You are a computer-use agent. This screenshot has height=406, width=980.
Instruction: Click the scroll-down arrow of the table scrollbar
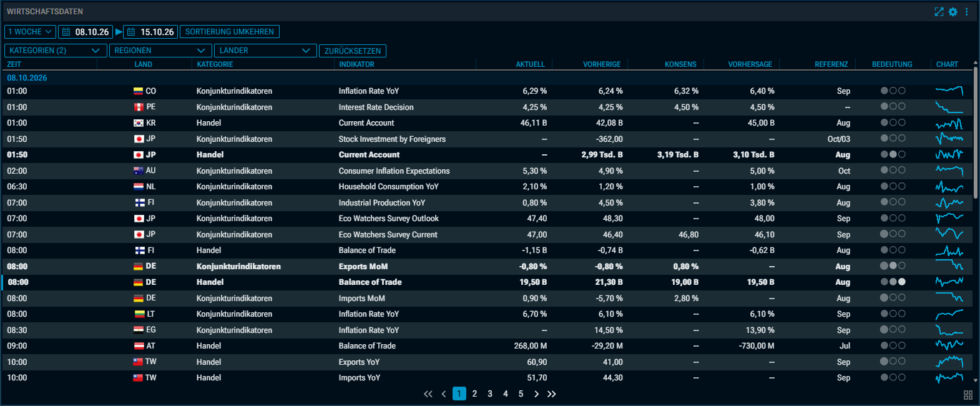[x=976, y=379]
